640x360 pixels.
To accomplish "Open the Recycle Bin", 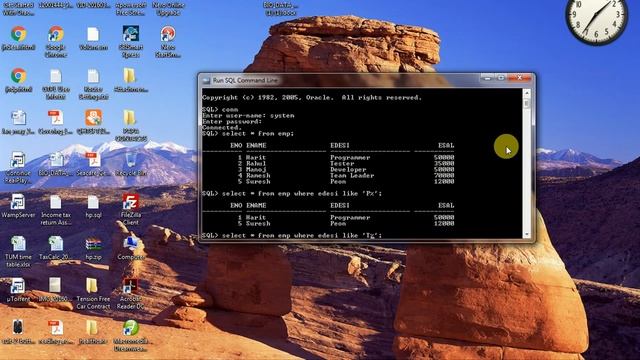I will point(131,164).
